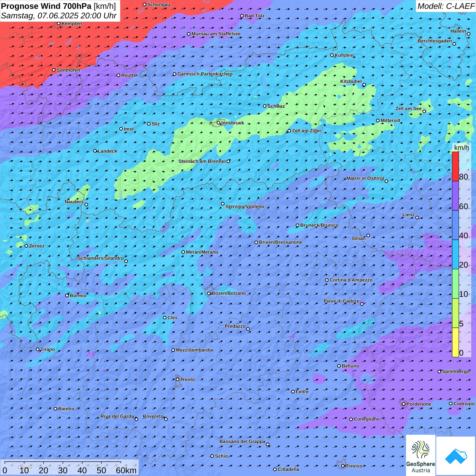This screenshot has width=476, height=476.
Task: Click the 'Reutte' label
Action: coord(129,75)
